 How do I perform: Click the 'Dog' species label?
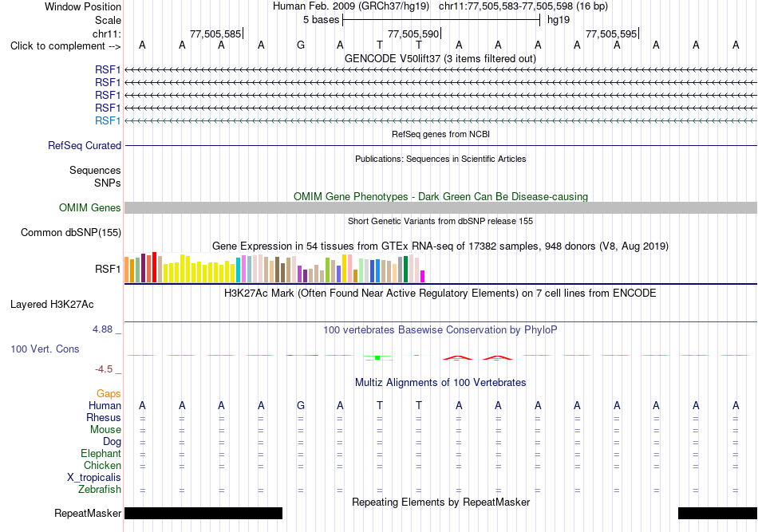click(x=112, y=442)
